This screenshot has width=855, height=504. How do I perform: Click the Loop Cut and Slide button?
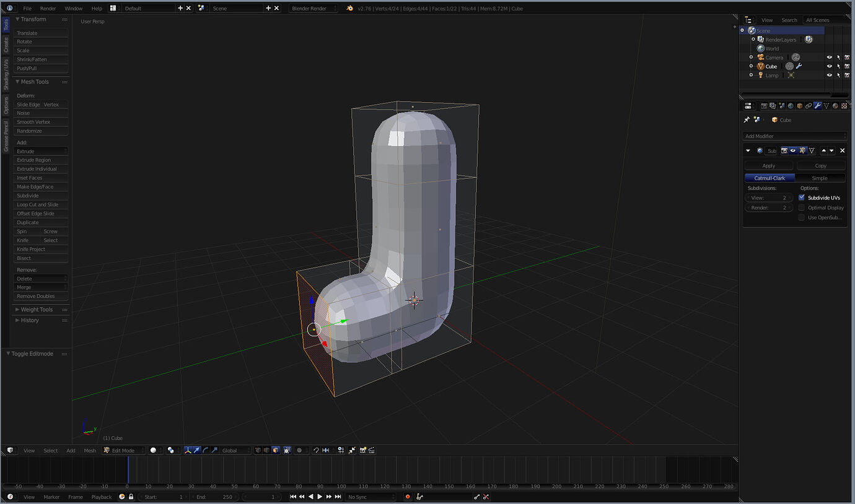point(41,204)
